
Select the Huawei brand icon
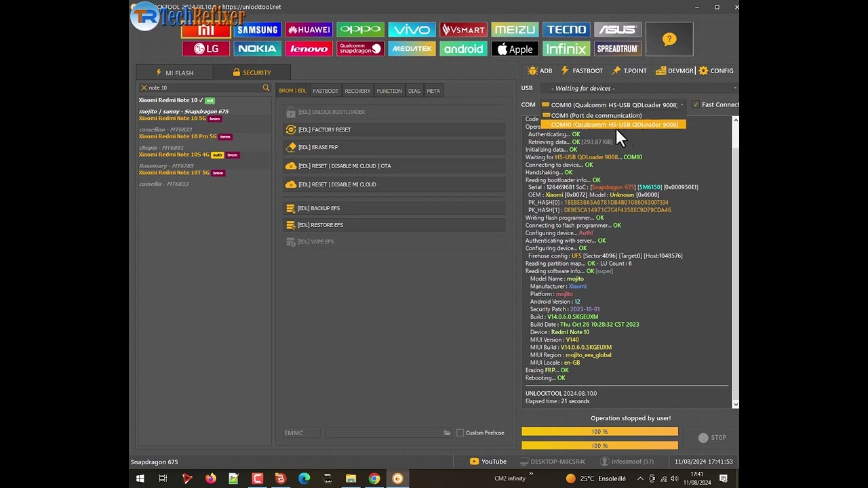(x=309, y=30)
